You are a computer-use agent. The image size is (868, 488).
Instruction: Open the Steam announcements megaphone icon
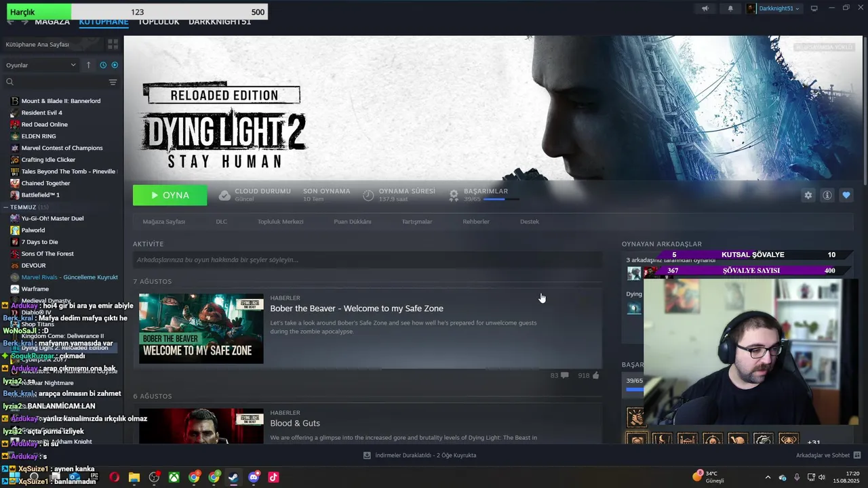705,8
